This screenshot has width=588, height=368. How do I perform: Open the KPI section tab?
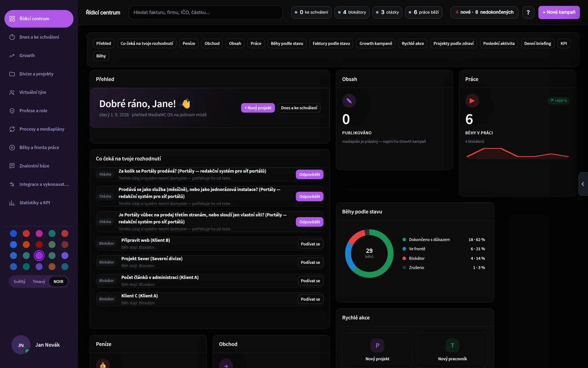pyautogui.click(x=564, y=43)
